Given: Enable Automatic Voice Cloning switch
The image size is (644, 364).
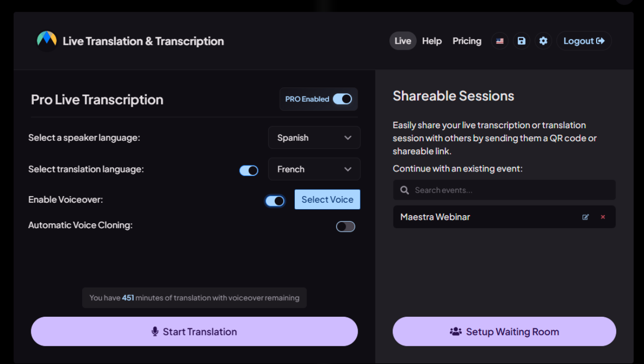Looking at the screenshot, I should tap(345, 227).
